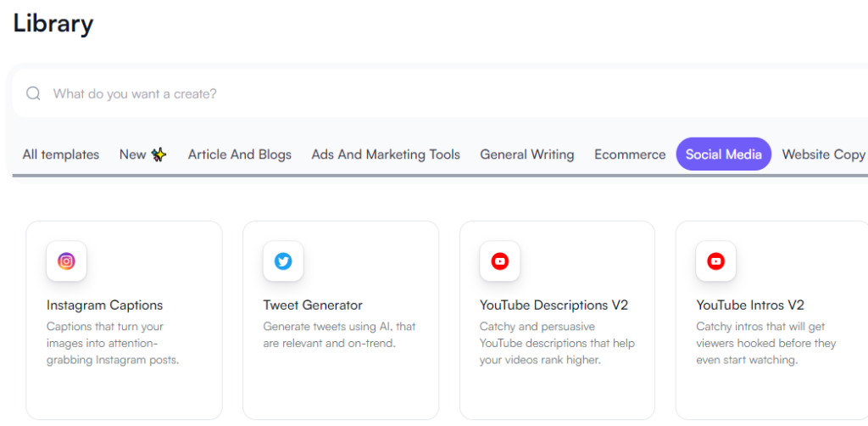Click the highlighted Social Media tab
This screenshot has width=868, height=426.
click(724, 154)
